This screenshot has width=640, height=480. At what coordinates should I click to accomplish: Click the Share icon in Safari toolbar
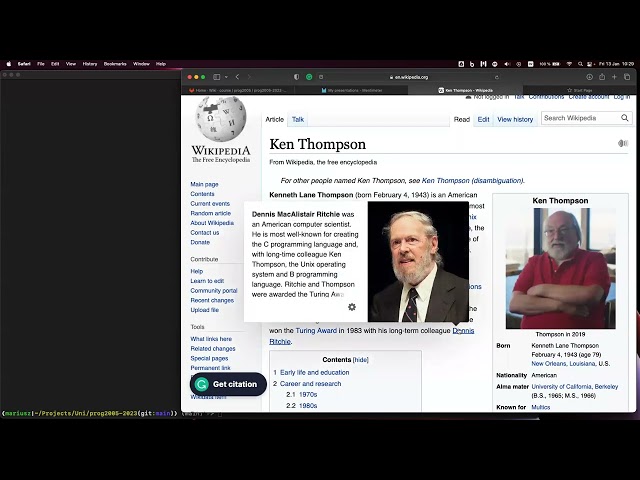coord(602,77)
